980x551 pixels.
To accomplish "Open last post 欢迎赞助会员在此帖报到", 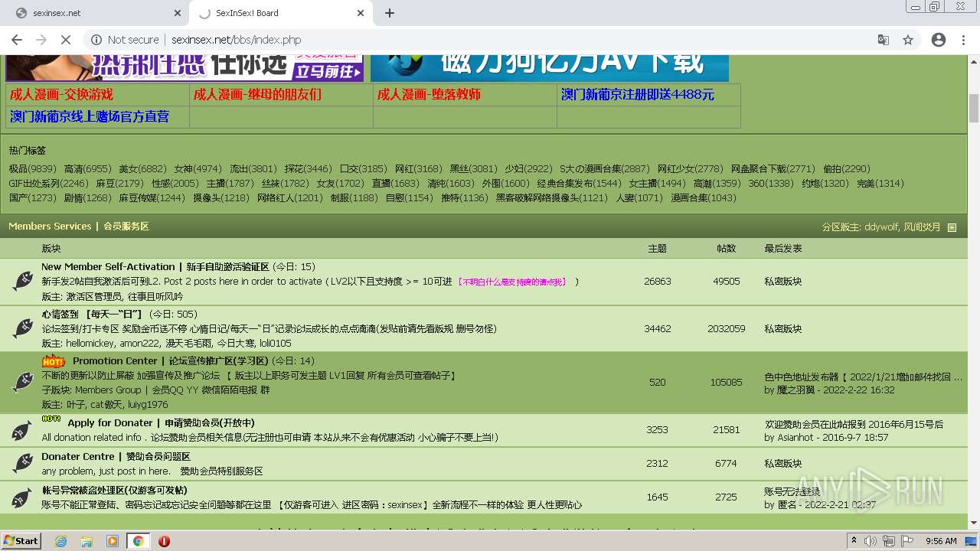I will coord(854,424).
